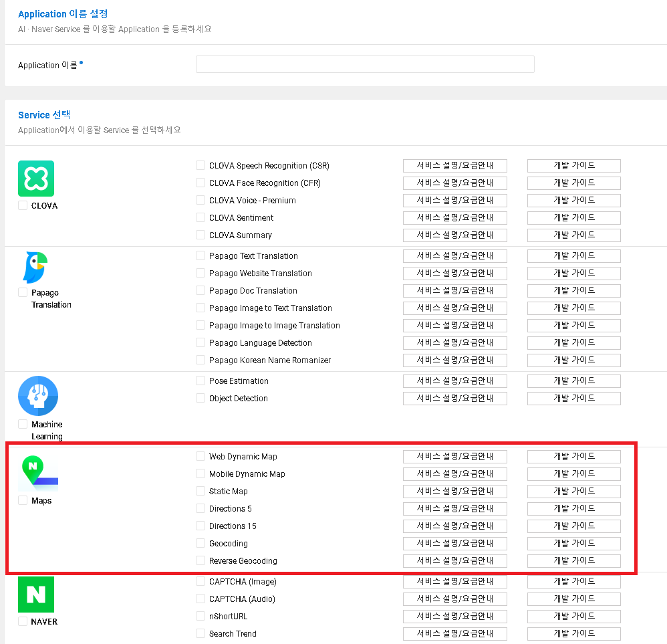Check Directions 15 service
Viewport: 667px width, 644px height.
click(x=201, y=526)
